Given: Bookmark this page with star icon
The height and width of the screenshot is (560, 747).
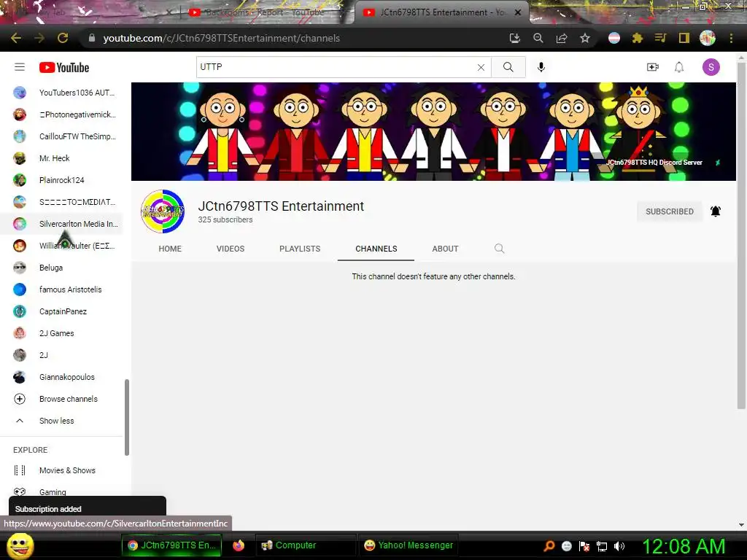Looking at the screenshot, I should coord(585,38).
